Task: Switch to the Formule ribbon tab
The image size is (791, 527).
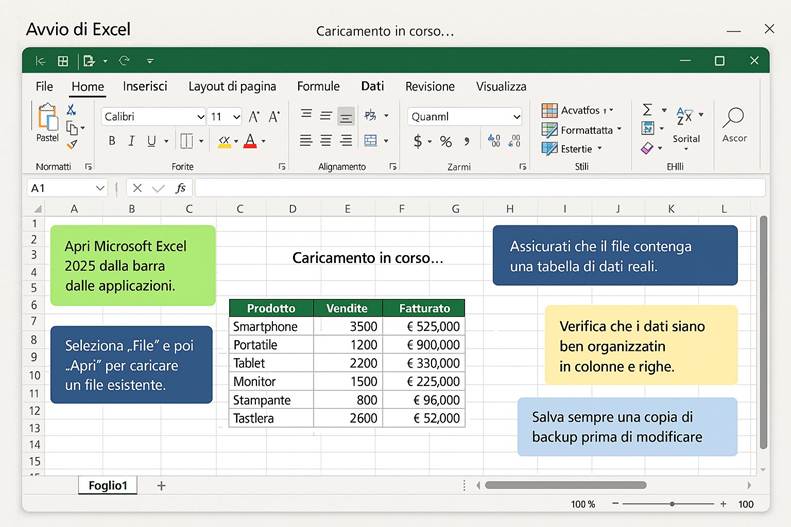Action: (x=318, y=87)
